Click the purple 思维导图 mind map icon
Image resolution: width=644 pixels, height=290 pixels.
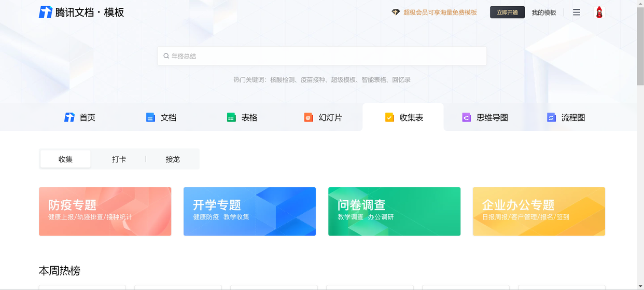(467, 118)
